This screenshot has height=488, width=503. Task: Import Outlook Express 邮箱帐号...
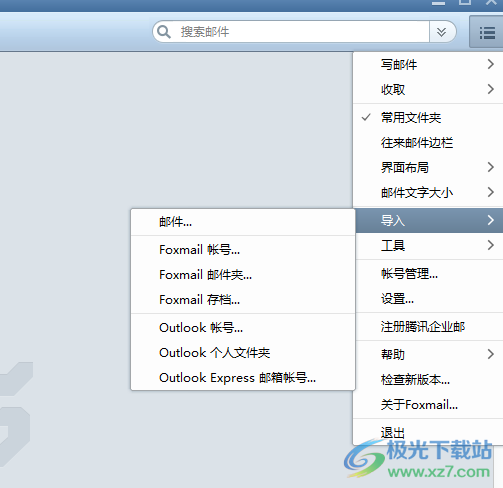pos(243,378)
